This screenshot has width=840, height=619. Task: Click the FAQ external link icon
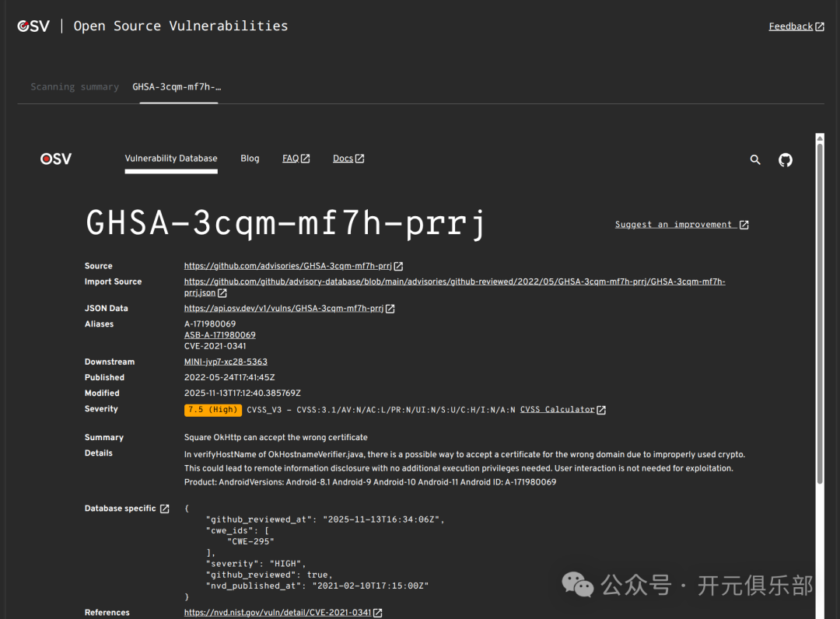pos(306,159)
